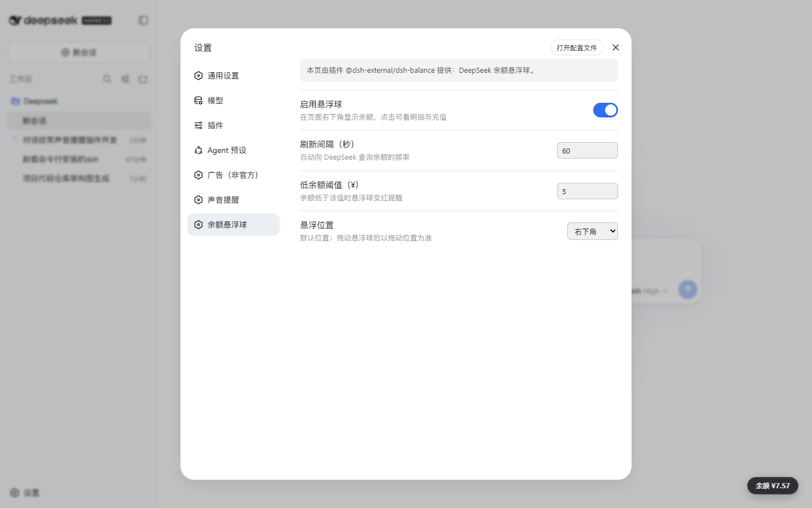Click the blue Deepseek folder icon
Image resolution: width=812 pixels, height=508 pixels.
[16, 101]
